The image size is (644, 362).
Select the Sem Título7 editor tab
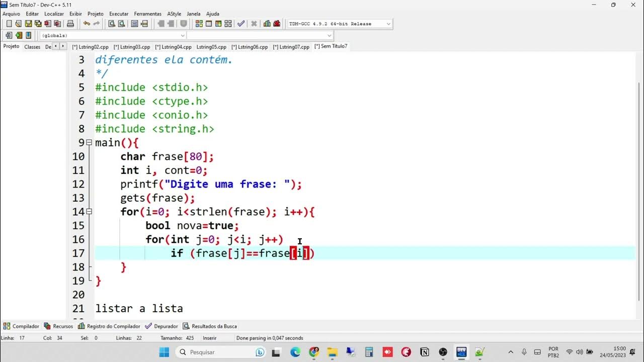(331, 46)
